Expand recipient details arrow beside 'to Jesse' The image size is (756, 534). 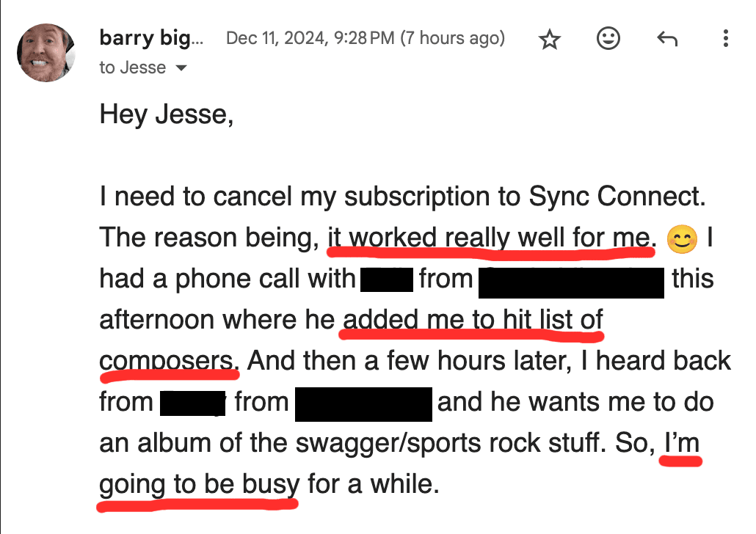click(181, 68)
